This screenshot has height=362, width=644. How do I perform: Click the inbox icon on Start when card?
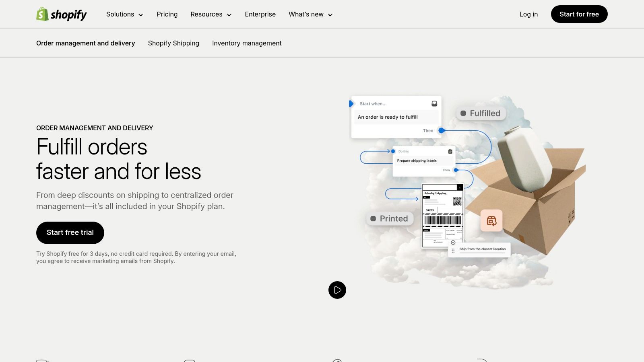[x=434, y=104]
